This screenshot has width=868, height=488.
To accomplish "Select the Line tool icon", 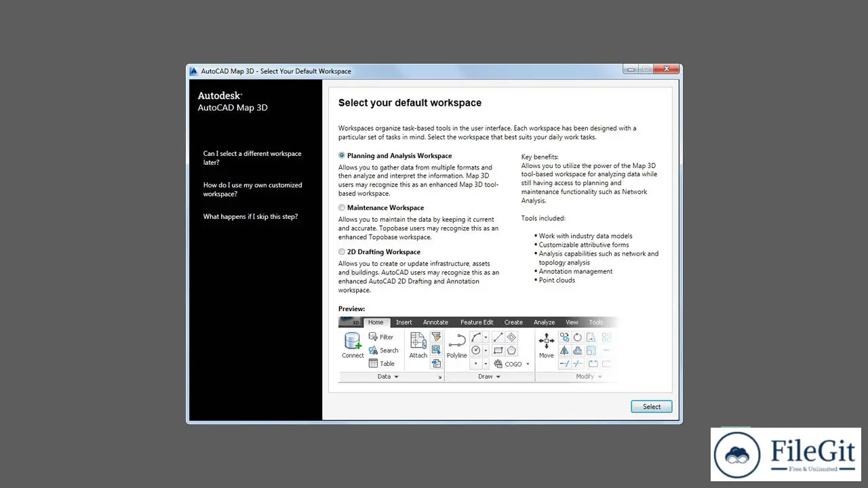I will 498,337.
